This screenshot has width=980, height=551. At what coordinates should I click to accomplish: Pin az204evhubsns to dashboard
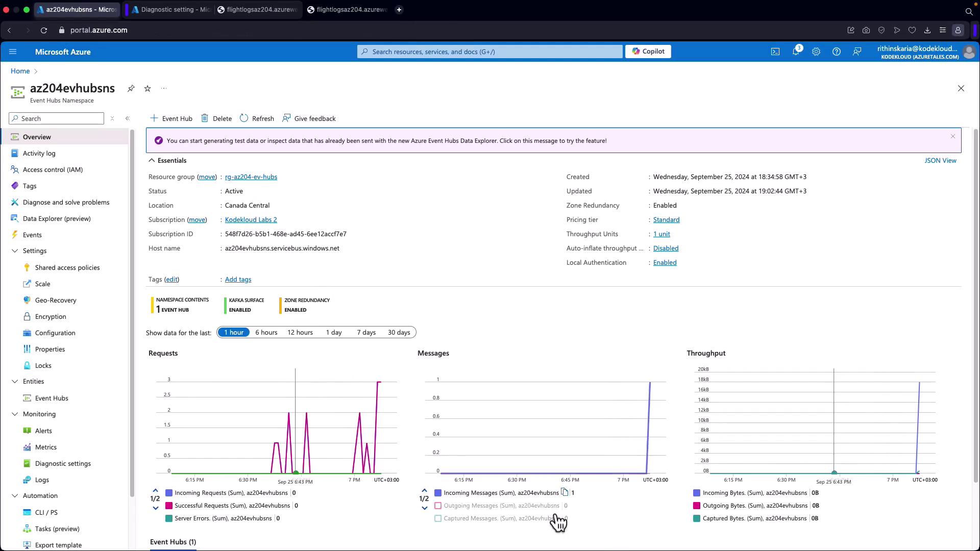pyautogui.click(x=131, y=88)
